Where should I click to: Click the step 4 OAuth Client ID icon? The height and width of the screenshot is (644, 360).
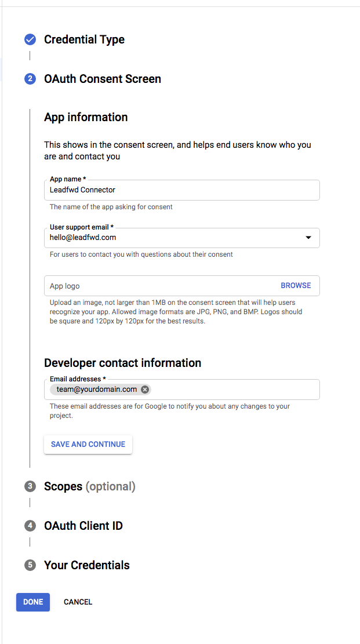[30, 526]
